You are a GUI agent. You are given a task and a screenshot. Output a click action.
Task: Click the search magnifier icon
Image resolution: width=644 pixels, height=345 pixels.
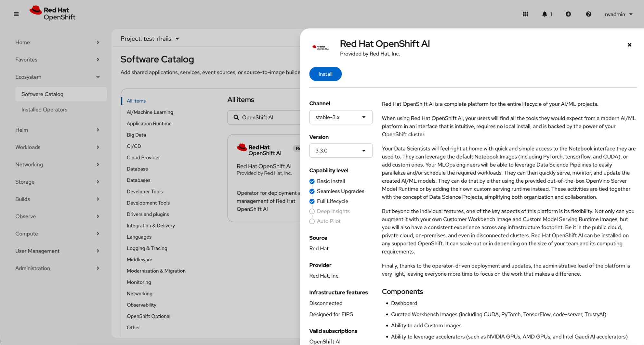pos(236,118)
